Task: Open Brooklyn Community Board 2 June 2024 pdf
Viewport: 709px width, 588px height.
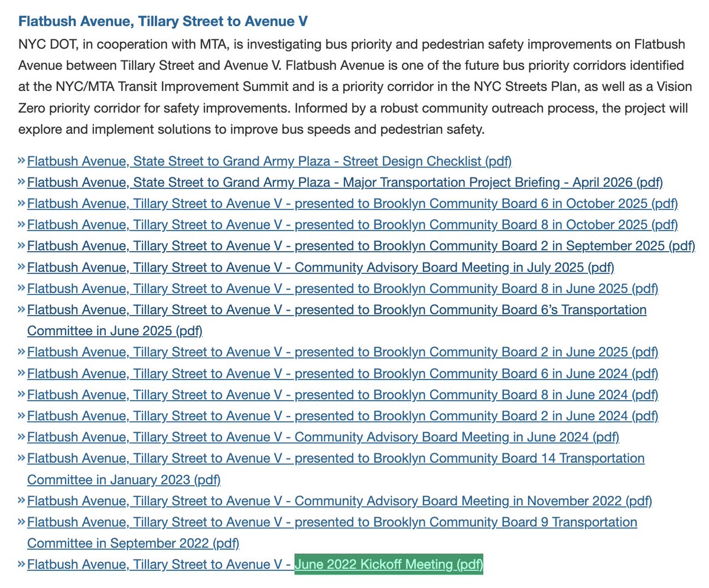Action: (x=343, y=416)
